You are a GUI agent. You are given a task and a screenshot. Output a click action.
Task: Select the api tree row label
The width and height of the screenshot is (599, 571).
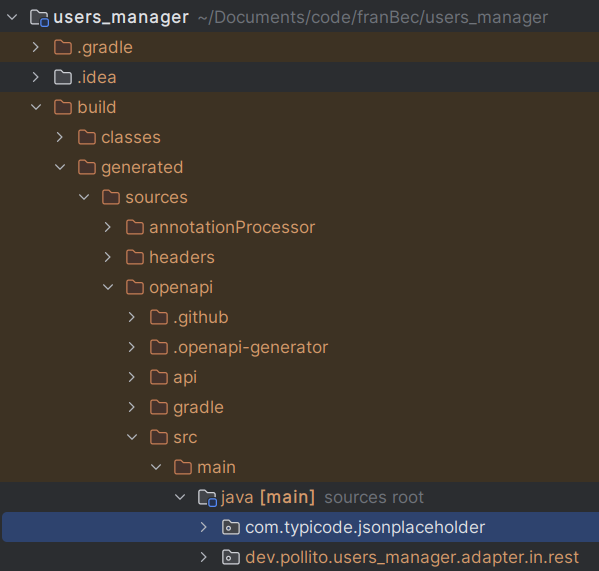[x=185, y=378]
